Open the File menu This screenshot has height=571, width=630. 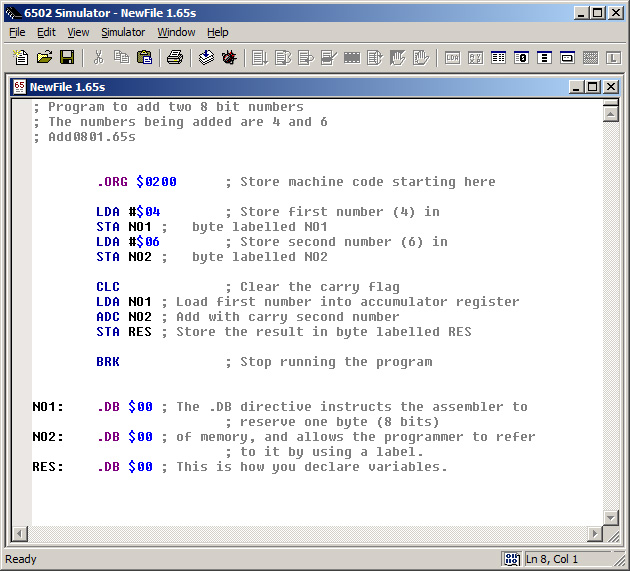17,32
